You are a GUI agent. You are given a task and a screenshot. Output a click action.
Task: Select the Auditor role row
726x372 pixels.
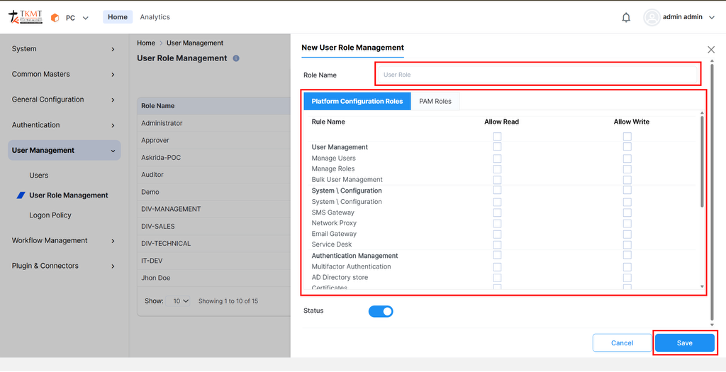[214, 175]
